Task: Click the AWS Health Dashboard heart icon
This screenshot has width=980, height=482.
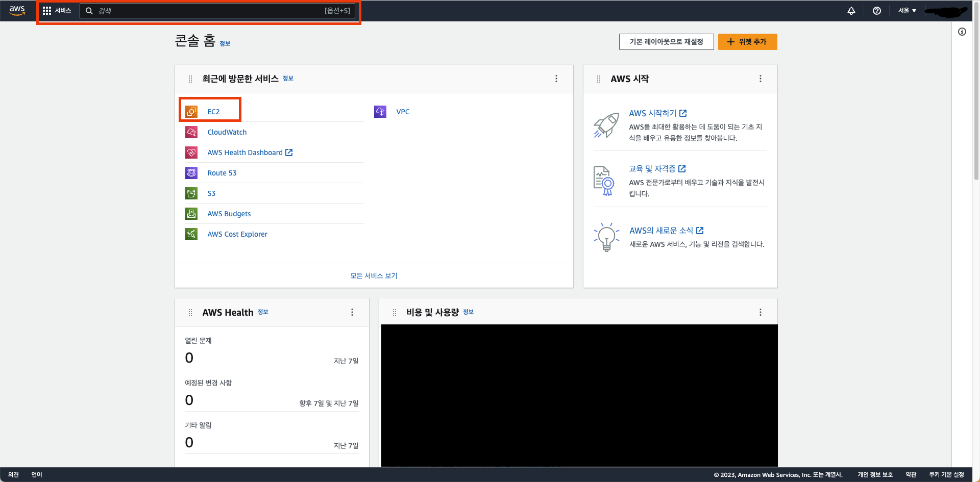Action: (191, 152)
